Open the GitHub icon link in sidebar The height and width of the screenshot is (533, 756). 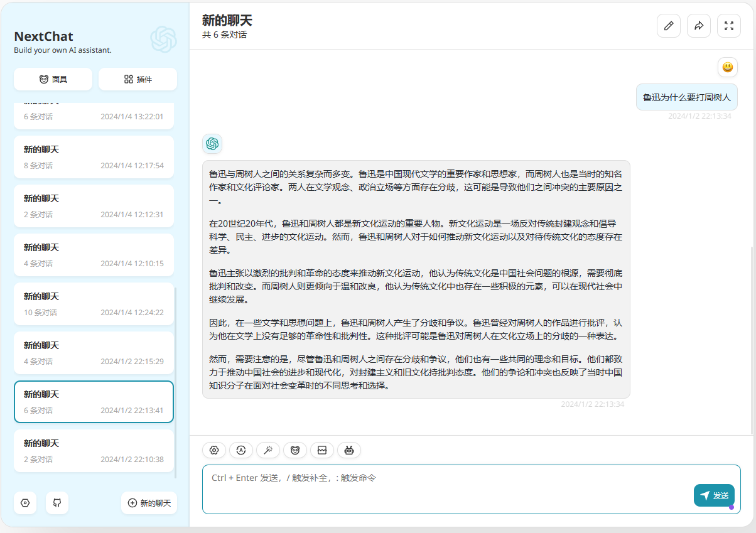(x=57, y=503)
